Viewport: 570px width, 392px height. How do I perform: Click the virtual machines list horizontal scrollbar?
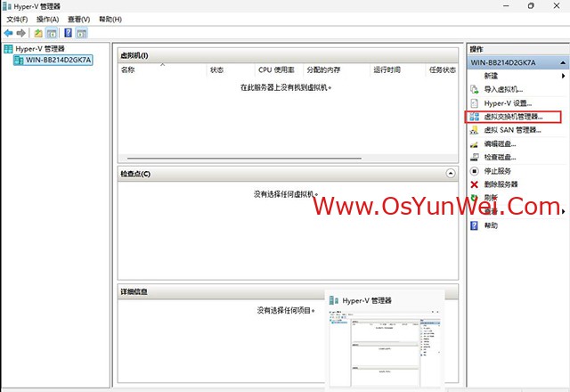pos(244,159)
